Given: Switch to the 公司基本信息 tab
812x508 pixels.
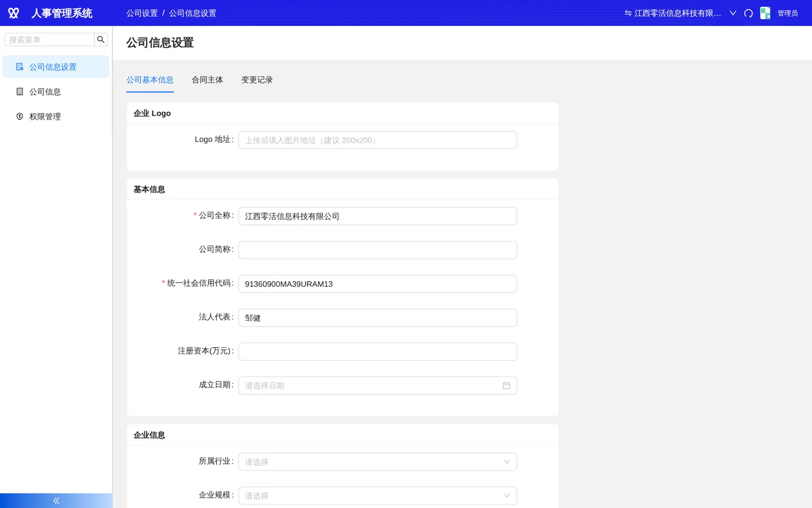Looking at the screenshot, I should [x=150, y=80].
